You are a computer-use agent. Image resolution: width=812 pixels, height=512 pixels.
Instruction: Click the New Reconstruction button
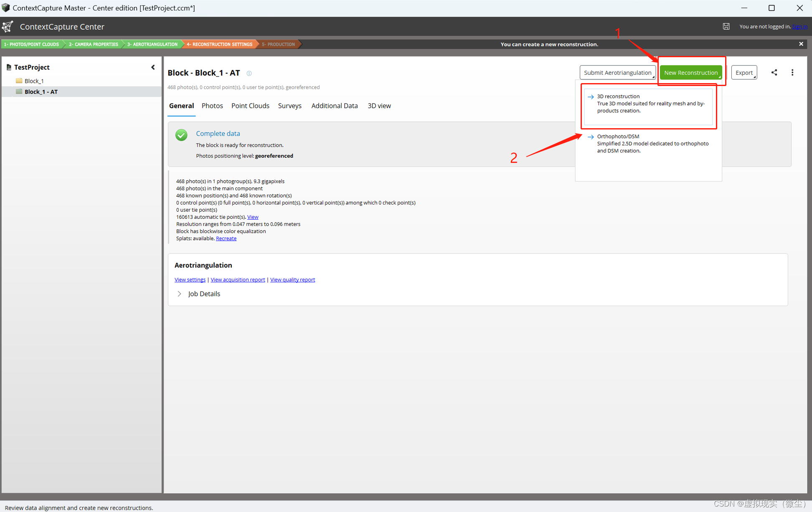point(691,72)
